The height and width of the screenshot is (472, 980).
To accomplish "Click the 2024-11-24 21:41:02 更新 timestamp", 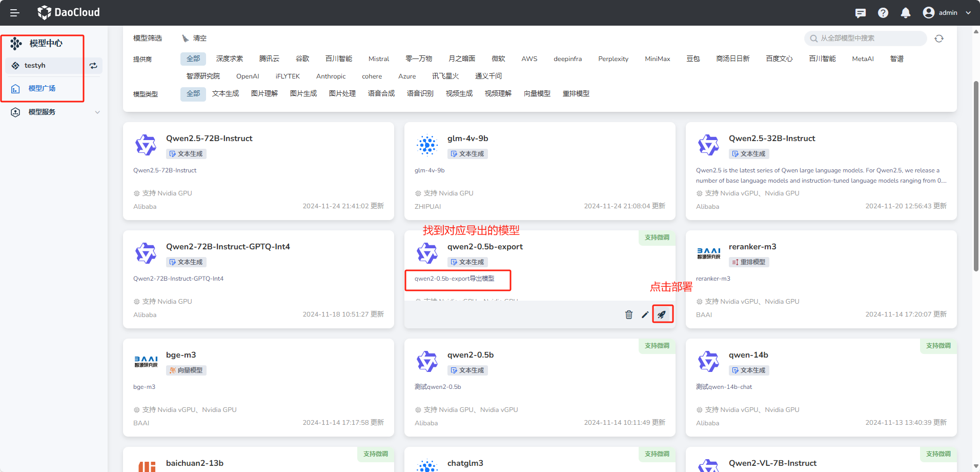I will pyautogui.click(x=343, y=206).
